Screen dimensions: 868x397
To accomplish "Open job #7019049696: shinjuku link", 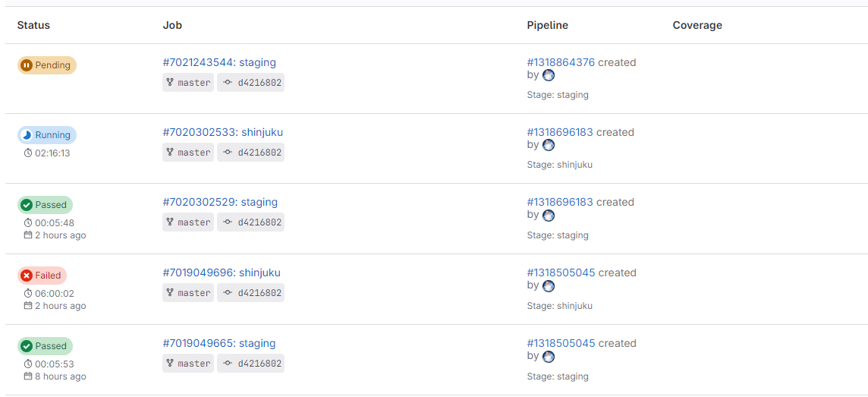I will (x=222, y=273).
